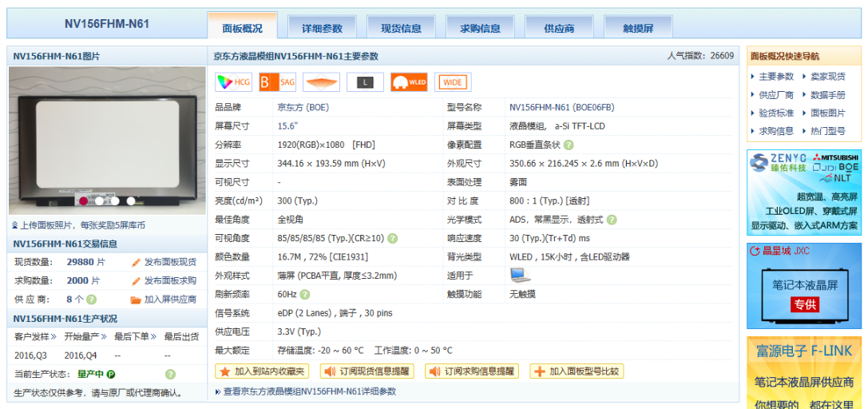
Task: Open 热门型号 quick navigation link
Action: (x=828, y=131)
